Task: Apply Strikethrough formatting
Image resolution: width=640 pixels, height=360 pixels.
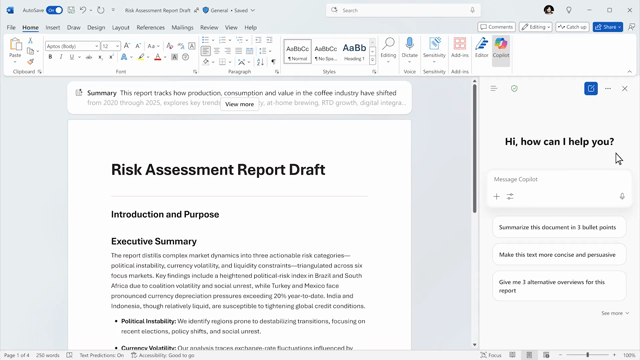Action: [x=89, y=57]
